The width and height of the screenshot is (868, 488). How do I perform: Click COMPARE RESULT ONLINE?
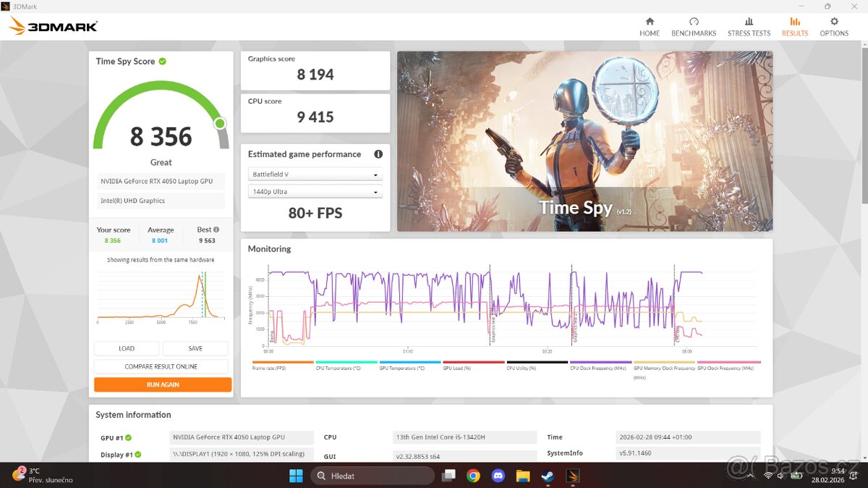(161, 366)
